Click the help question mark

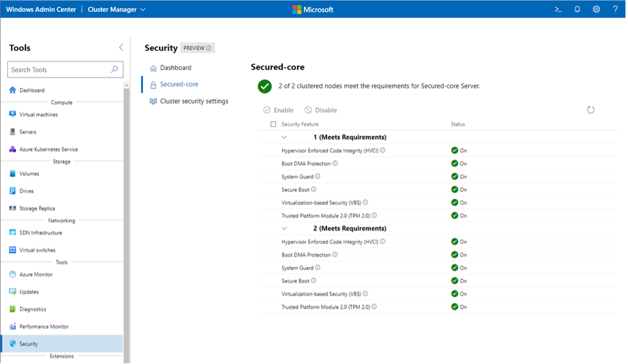click(615, 9)
